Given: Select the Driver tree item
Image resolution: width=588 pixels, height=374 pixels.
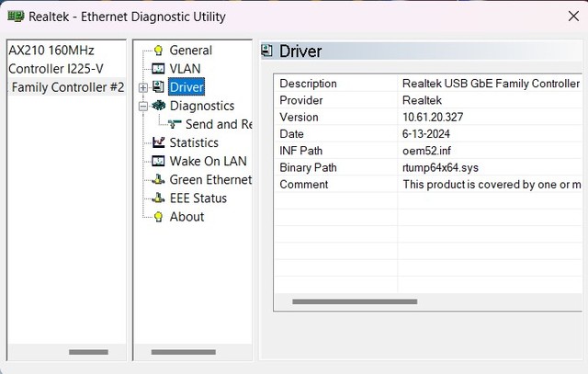Looking at the screenshot, I should click(187, 87).
